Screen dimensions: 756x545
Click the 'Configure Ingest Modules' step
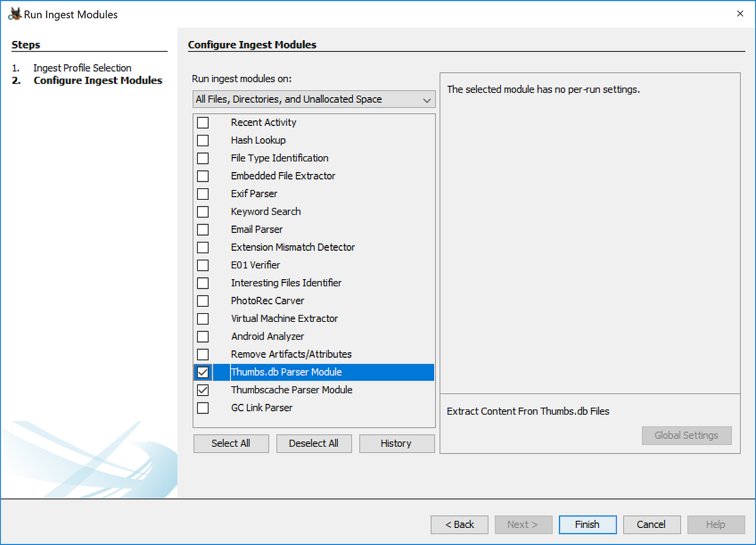[98, 81]
